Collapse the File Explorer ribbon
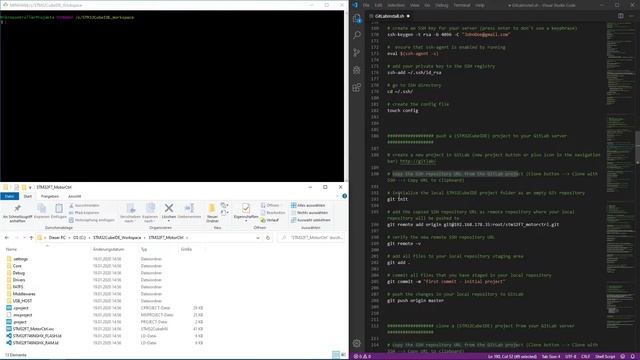This screenshot has width=640, height=360. click(337, 196)
